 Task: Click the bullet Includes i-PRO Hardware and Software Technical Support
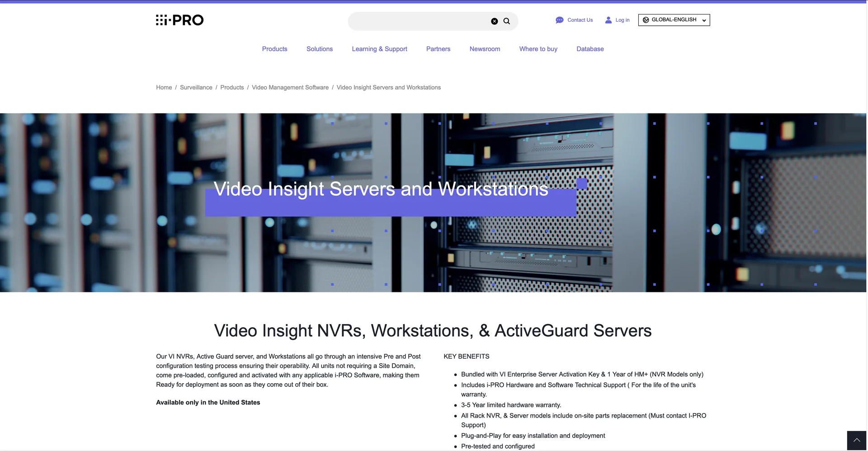(578, 390)
